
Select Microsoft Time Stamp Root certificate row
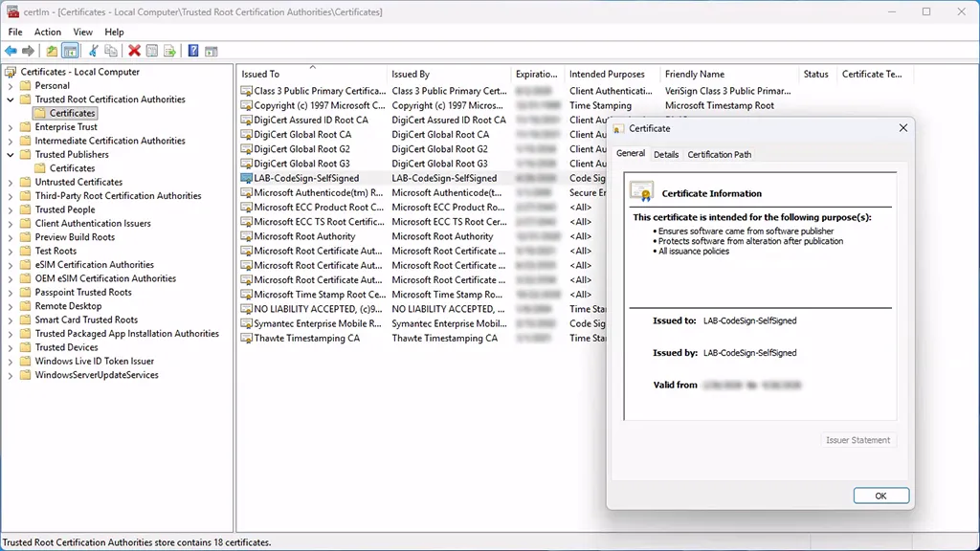pos(422,295)
